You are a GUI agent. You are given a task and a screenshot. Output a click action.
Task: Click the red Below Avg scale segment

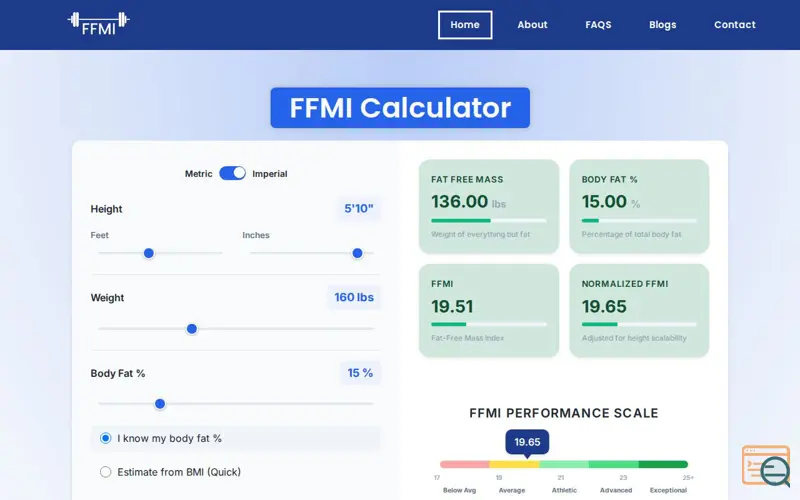click(464, 464)
